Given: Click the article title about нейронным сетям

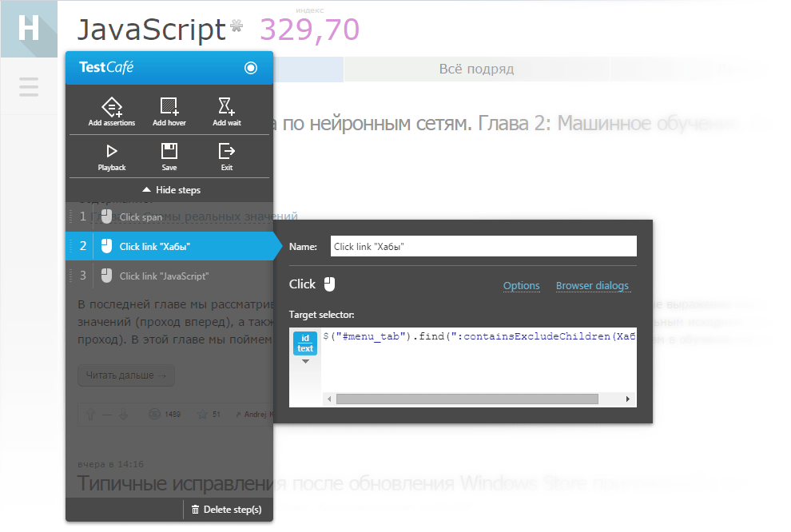Looking at the screenshot, I should click(x=504, y=124).
